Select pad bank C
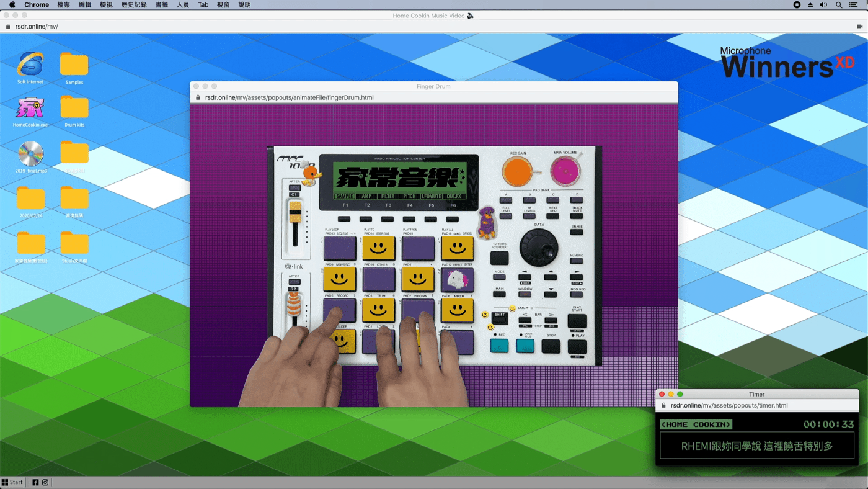This screenshot has height=489, width=868. (553, 200)
